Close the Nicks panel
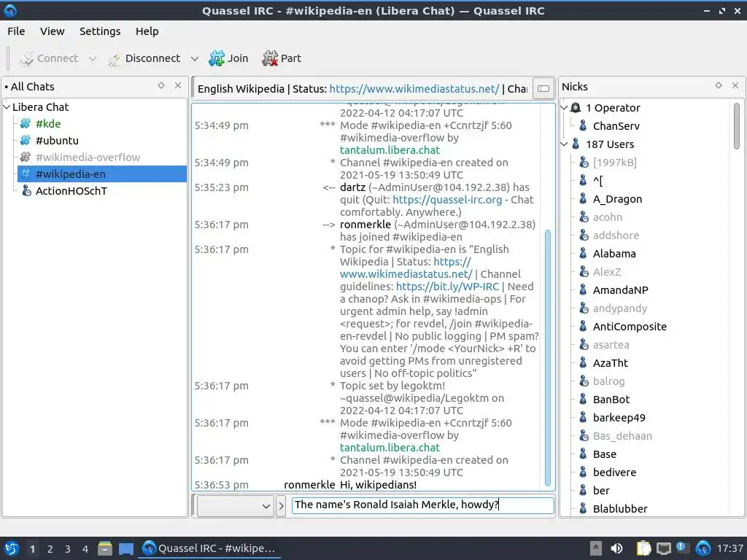 tap(735, 86)
